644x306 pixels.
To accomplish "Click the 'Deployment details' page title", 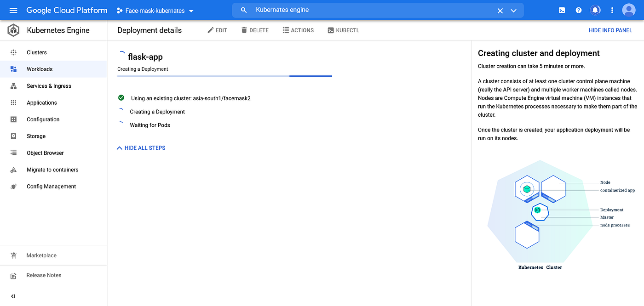I will coord(149,30).
